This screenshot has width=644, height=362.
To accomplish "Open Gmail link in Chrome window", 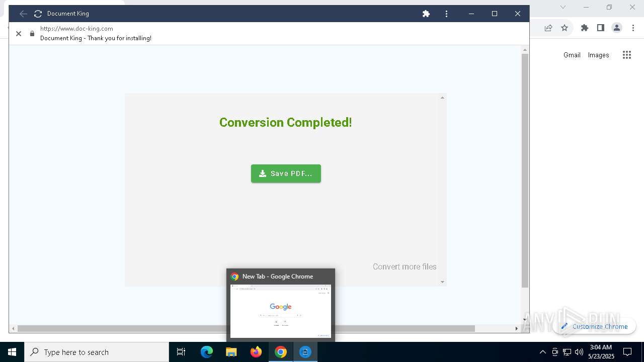I will tap(572, 55).
